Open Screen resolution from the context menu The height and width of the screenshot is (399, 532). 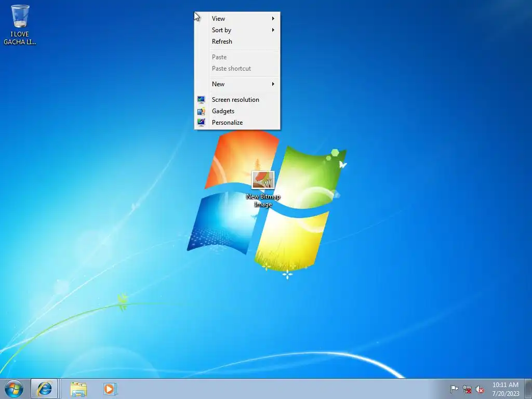pyautogui.click(x=237, y=100)
